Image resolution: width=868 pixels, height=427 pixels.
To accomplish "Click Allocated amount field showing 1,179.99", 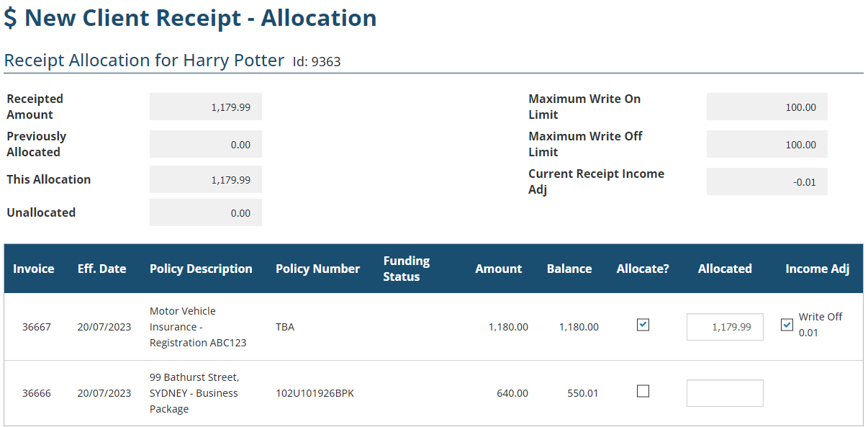I will coord(725,327).
